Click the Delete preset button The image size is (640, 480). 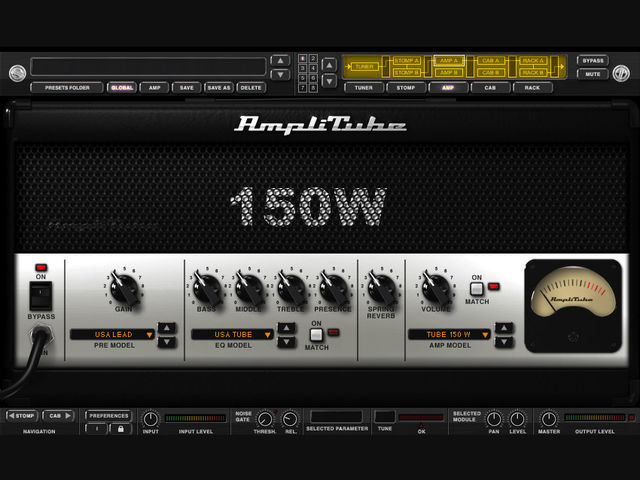(251, 87)
